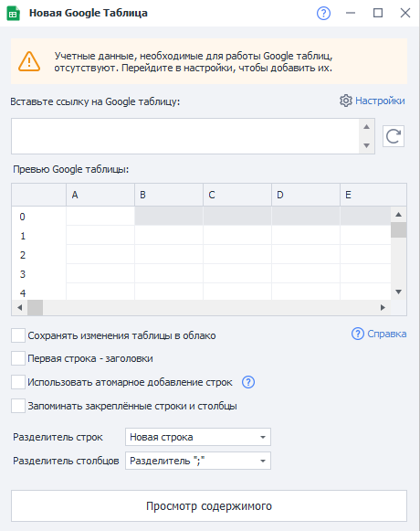
Task: Select column D header in preview
Action: click(x=306, y=195)
